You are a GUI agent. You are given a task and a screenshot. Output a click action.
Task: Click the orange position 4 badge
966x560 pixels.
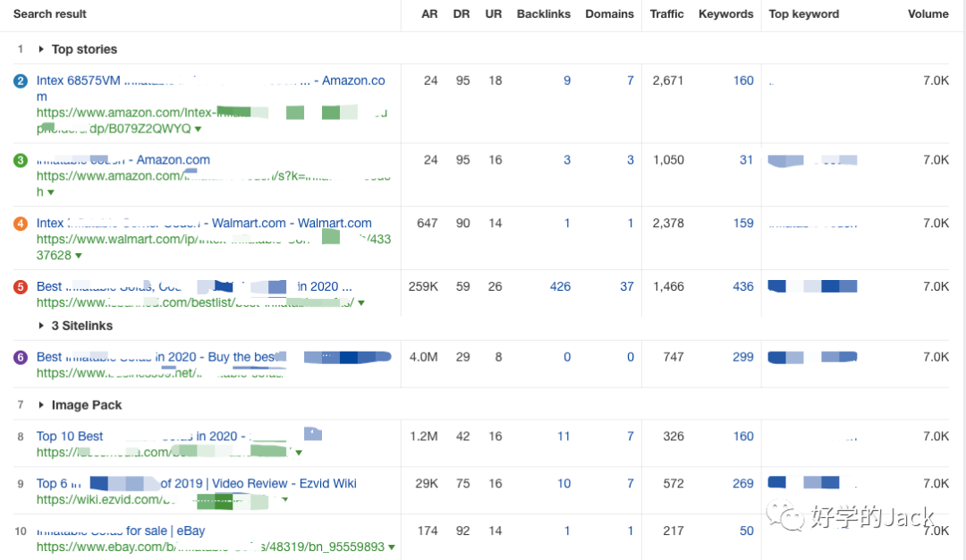coord(21,224)
